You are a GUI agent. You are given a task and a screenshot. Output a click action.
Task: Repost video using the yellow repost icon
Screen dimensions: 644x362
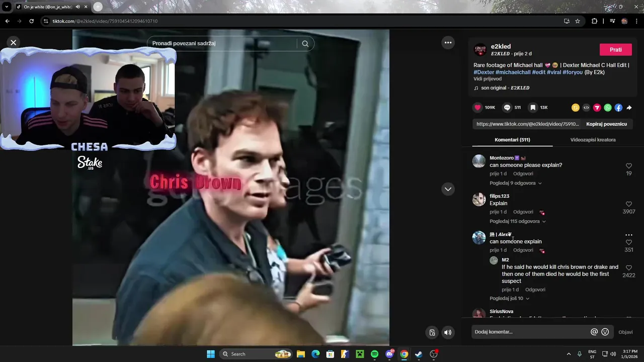point(576,108)
